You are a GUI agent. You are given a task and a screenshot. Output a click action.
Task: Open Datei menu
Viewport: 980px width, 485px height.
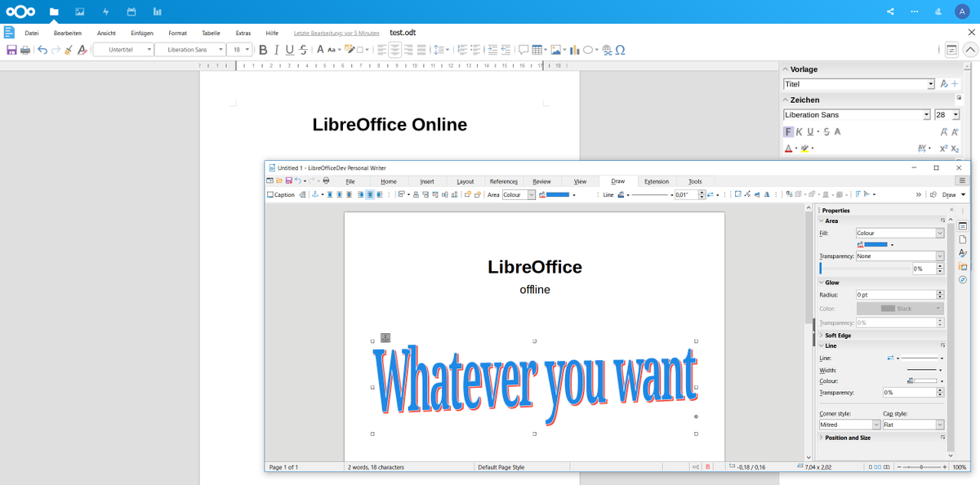[x=32, y=33]
